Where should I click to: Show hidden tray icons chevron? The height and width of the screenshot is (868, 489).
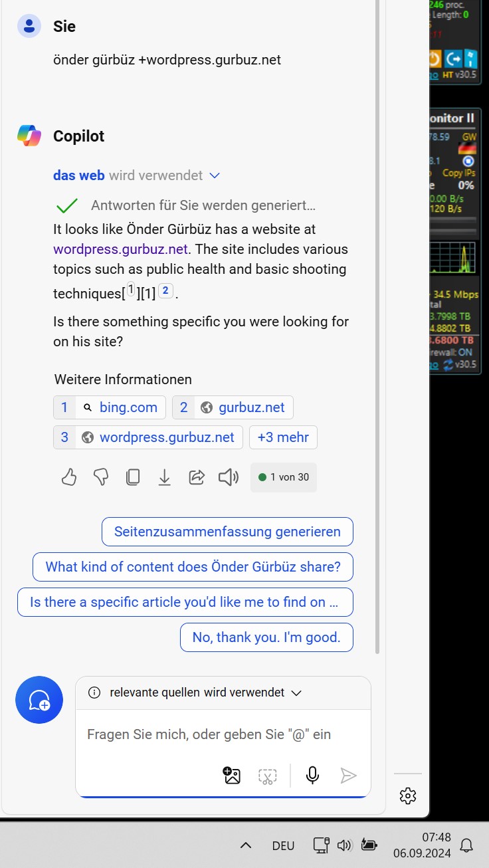click(x=246, y=845)
